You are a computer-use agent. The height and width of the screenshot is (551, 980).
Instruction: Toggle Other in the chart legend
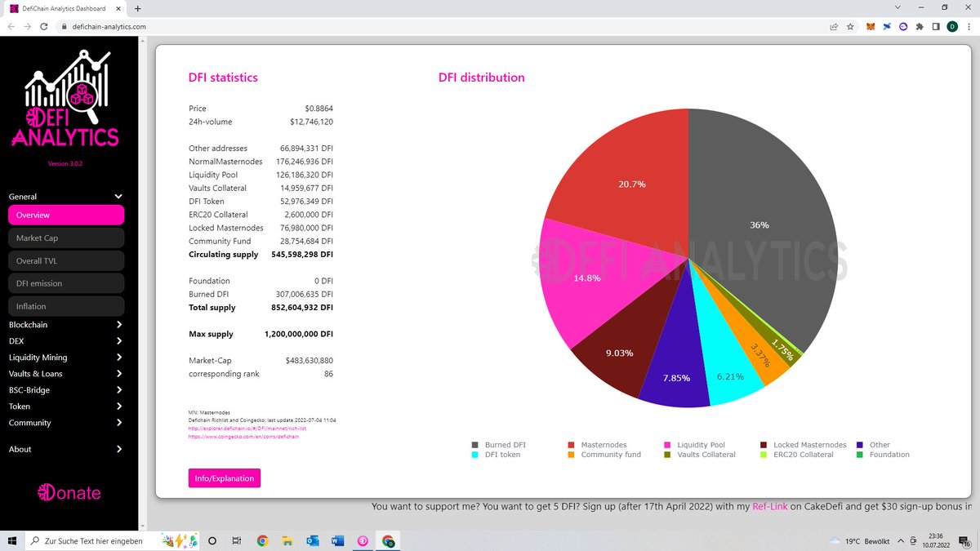pos(873,445)
